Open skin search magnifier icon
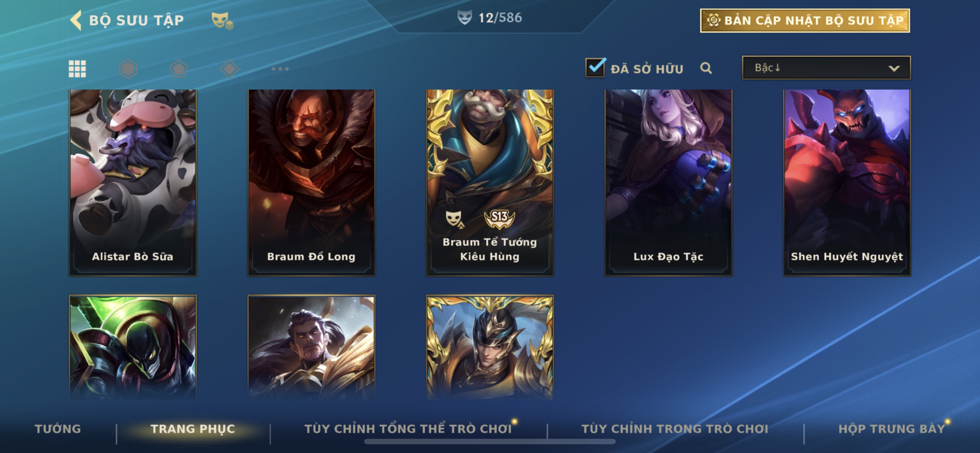 pos(706,68)
